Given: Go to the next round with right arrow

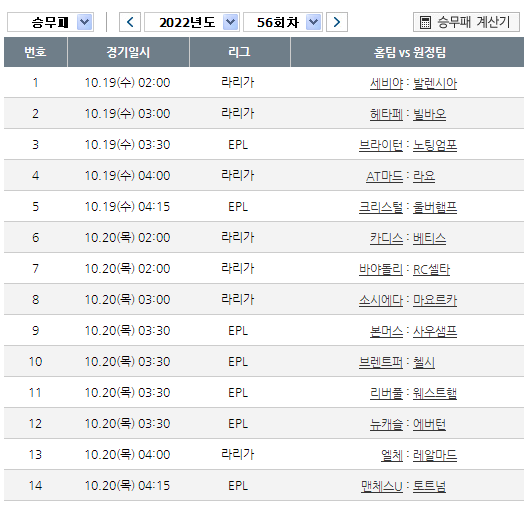Looking at the screenshot, I should pos(337,22).
